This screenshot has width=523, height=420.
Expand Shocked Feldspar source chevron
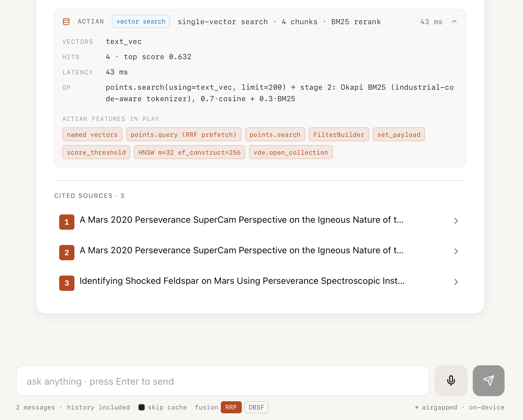coord(456,282)
